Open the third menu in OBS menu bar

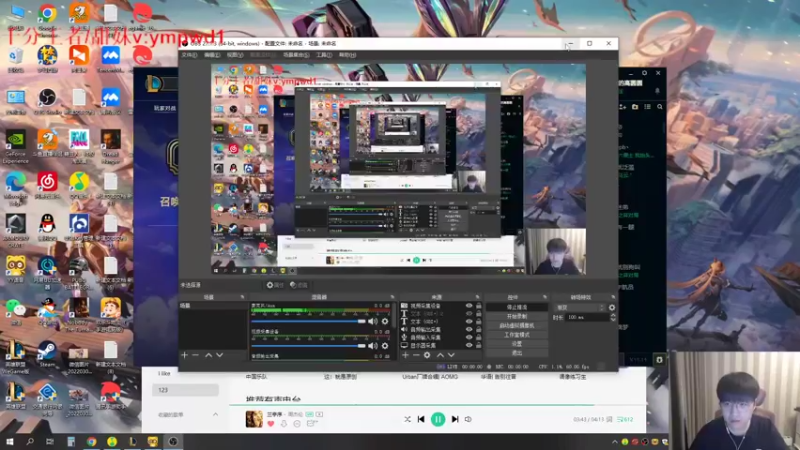point(235,55)
